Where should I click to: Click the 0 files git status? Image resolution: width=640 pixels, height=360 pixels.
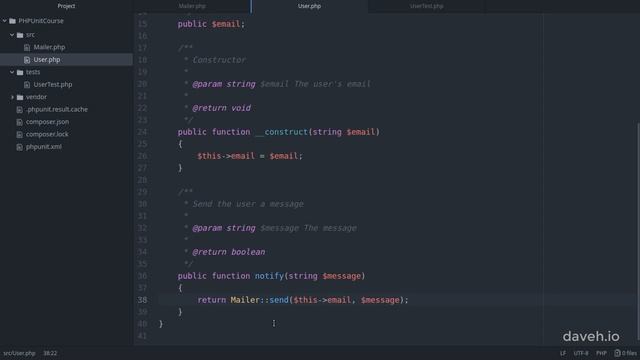[x=629, y=353]
